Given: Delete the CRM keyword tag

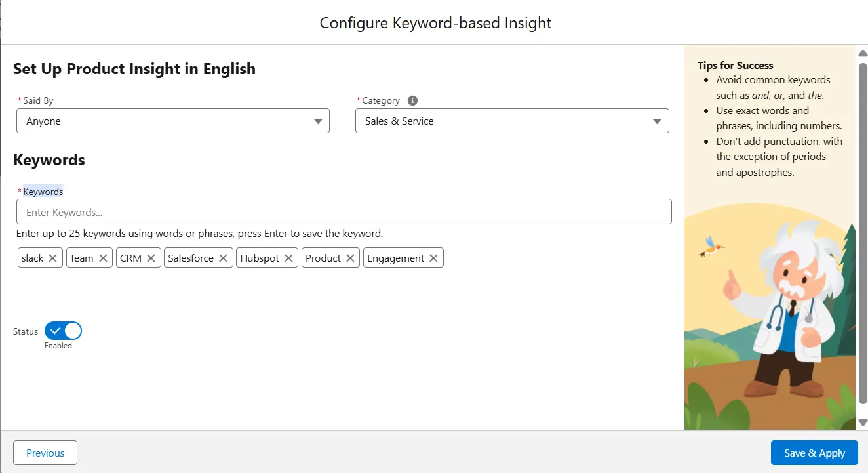Looking at the screenshot, I should [x=151, y=258].
